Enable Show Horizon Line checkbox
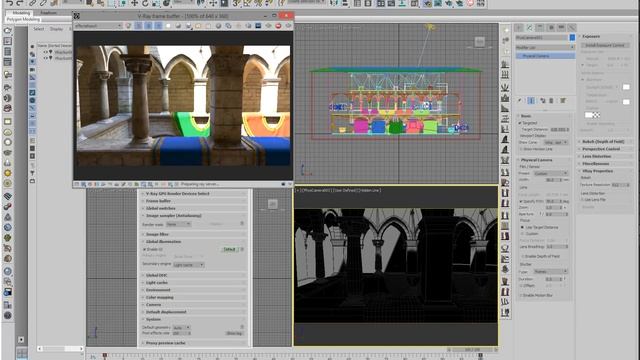 522,149
